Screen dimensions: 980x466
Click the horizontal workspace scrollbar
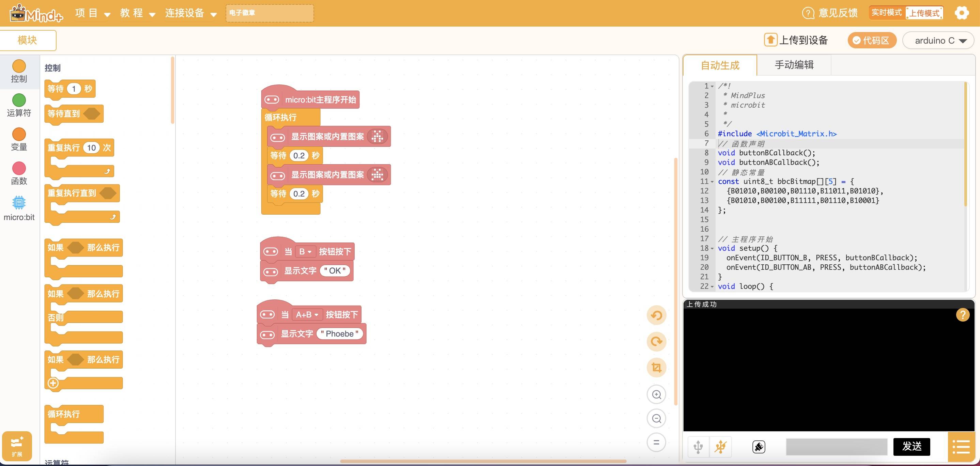click(x=483, y=461)
